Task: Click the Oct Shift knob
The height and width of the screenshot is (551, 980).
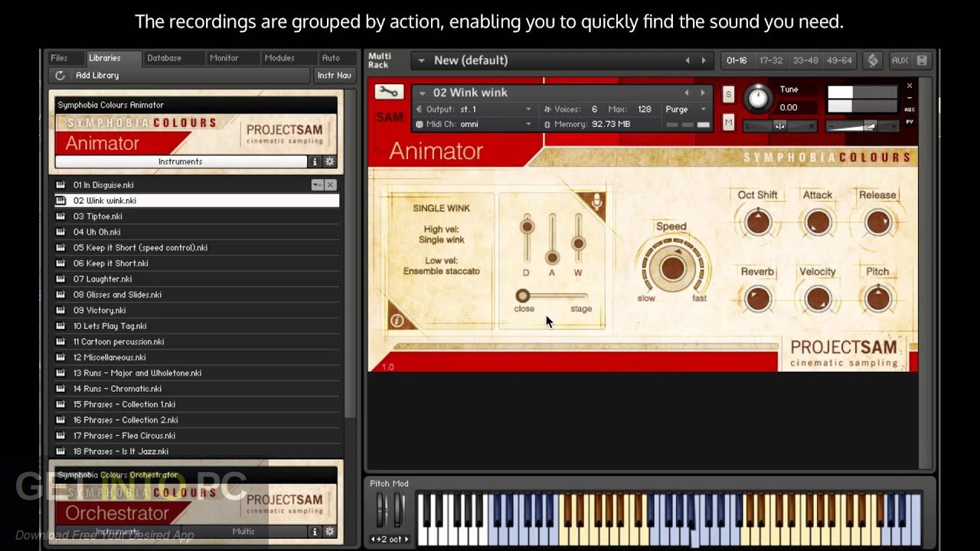Action: click(x=758, y=223)
